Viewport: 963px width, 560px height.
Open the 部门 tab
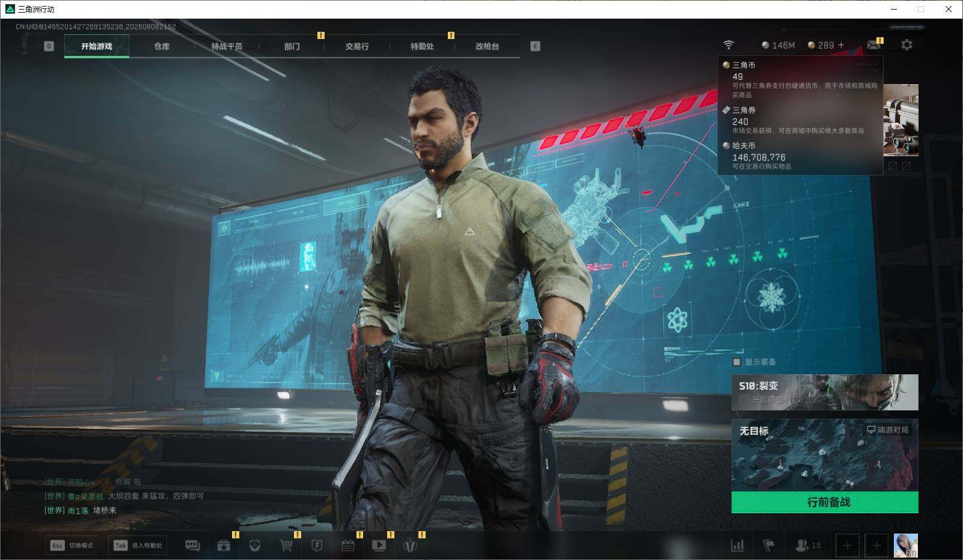292,46
